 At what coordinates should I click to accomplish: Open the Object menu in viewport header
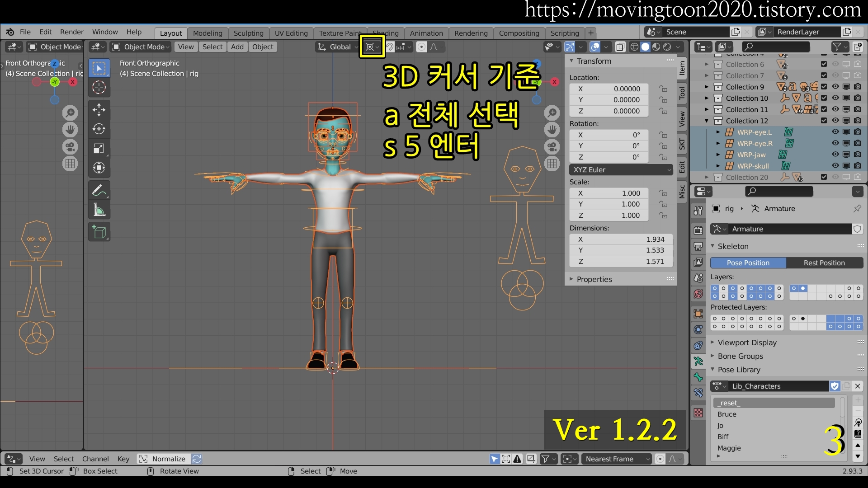pyautogui.click(x=263, y=47)
